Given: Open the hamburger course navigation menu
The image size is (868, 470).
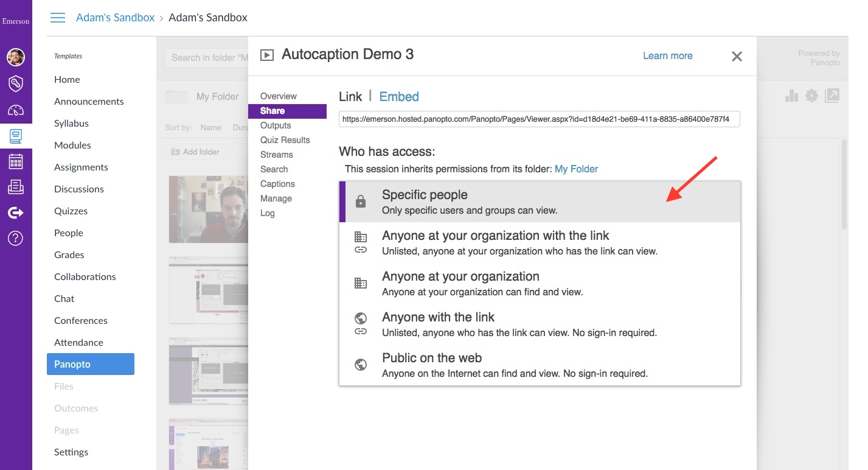Looking at the screenshot, I should click(x=58, y=18).
